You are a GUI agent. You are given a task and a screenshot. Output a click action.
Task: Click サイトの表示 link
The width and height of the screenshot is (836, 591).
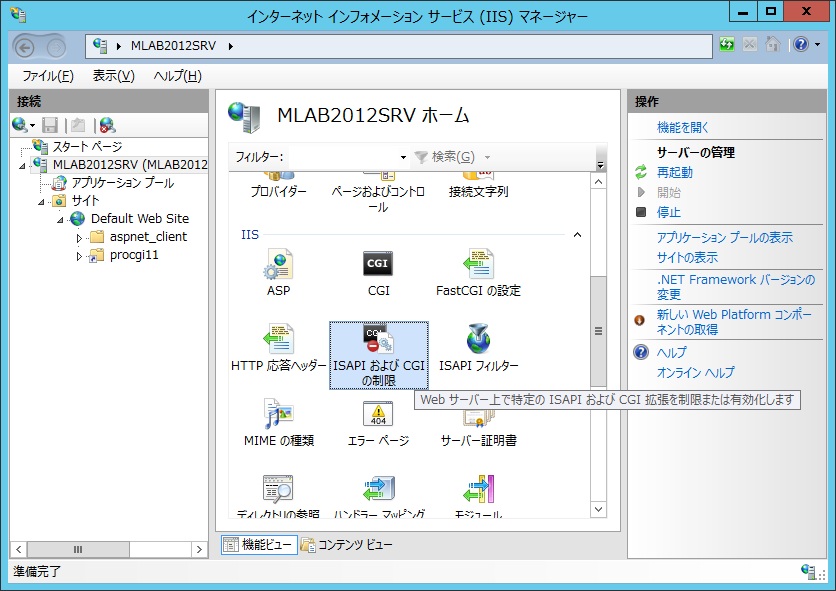tap(687, 258)
